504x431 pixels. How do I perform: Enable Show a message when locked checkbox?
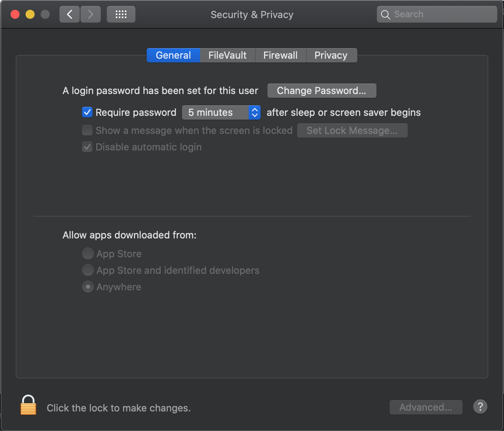(87, 130)
